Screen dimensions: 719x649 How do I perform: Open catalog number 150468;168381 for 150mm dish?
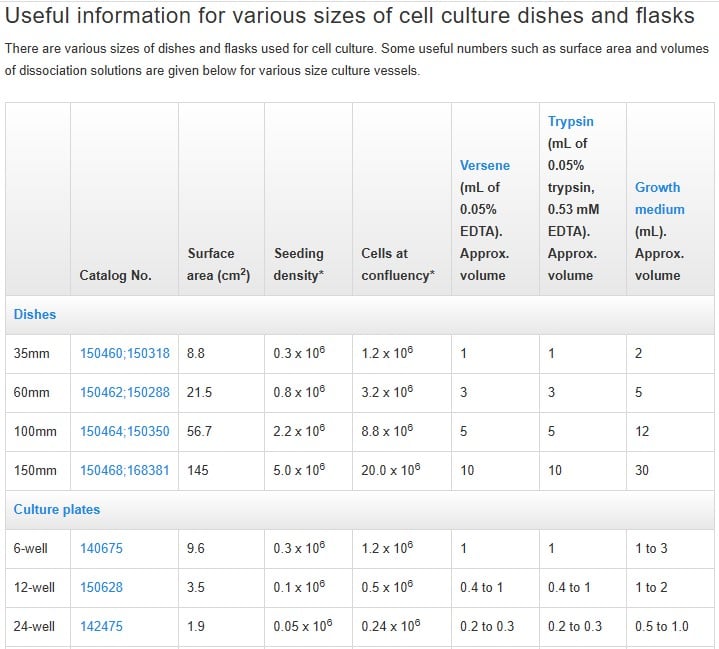125,470
